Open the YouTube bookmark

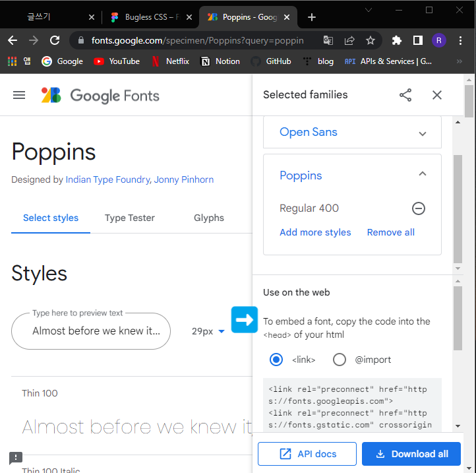(x=117, y=61)
